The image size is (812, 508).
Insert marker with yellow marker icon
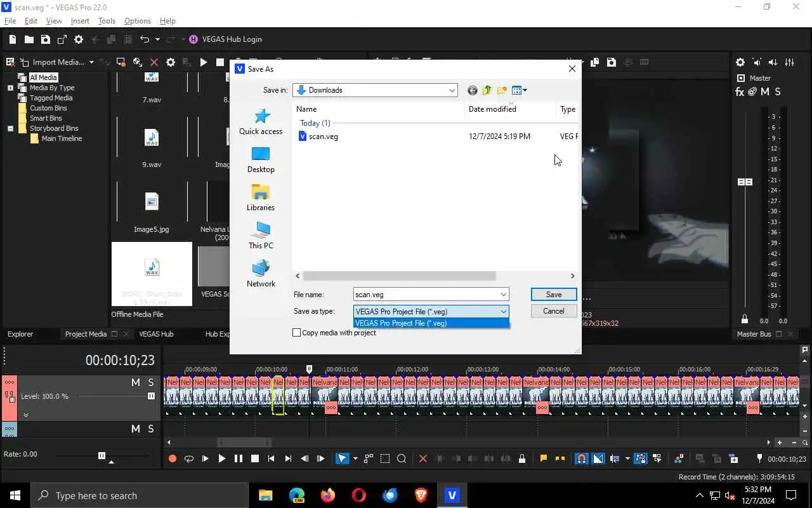[x=544, y=458]
